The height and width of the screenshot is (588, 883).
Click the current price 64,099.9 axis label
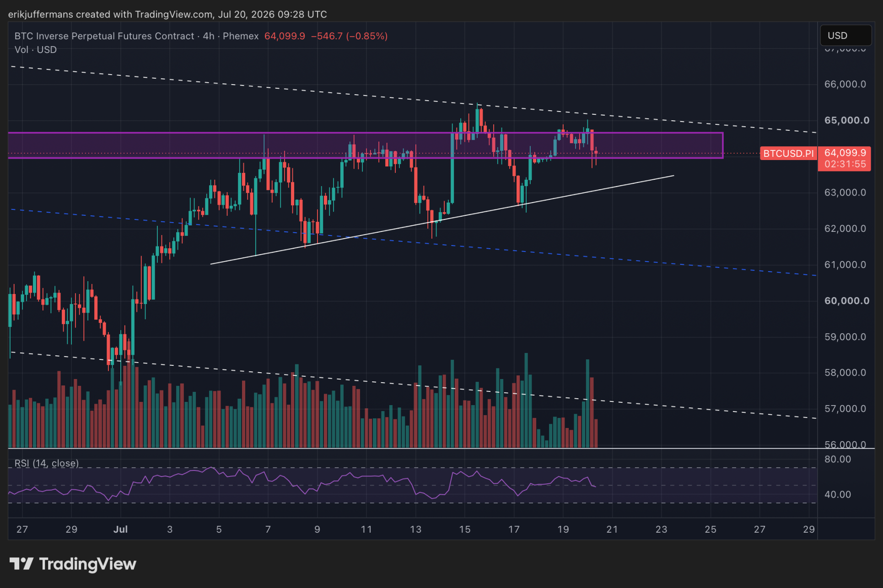tap(845, 153)
